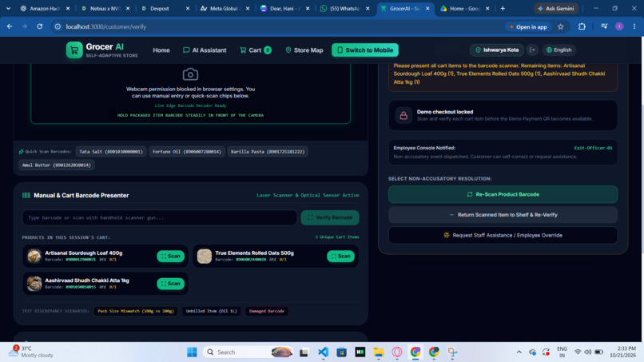644x362 pixels.
Task: Open Windows Start menu
Action: [x=192, y=352]
